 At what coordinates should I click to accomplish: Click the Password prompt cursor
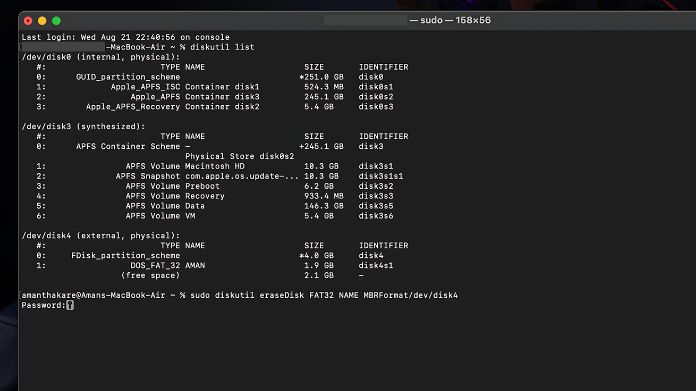tap(70, 305)
